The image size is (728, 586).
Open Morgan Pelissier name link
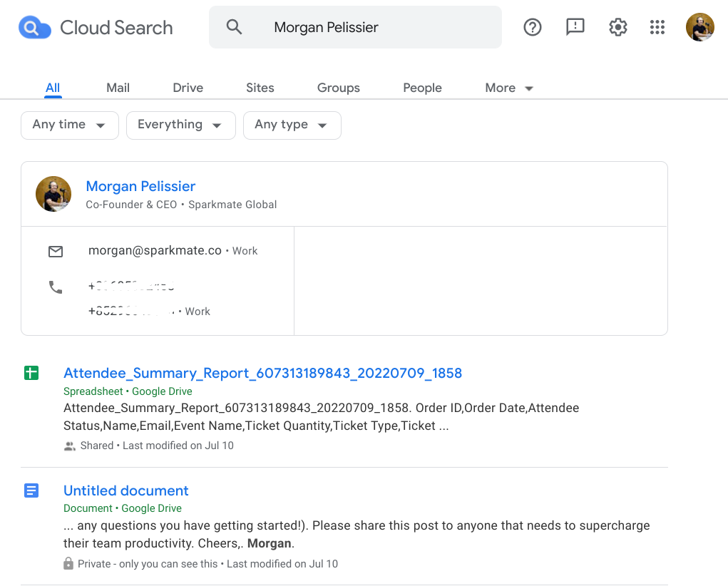coord(140,186)
